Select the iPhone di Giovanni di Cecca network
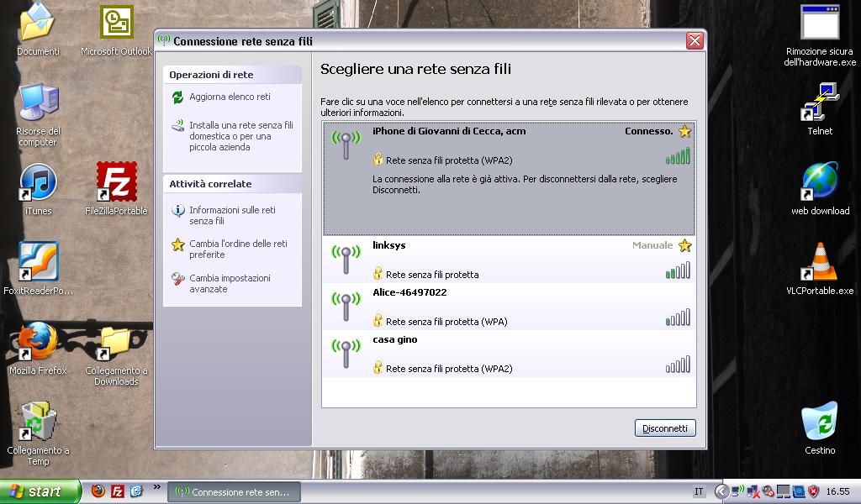The image size is (861, 504). [509, 179]
